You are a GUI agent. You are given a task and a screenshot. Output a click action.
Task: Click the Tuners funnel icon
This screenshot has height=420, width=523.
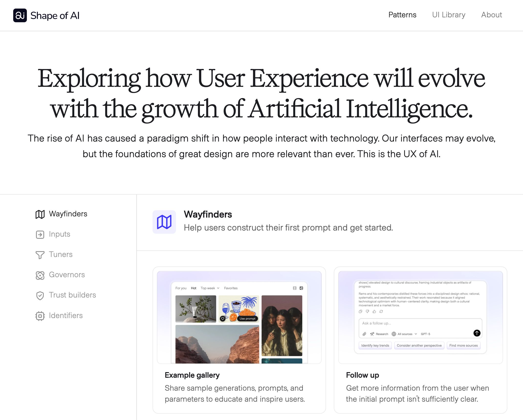click(x=40, y=255)
